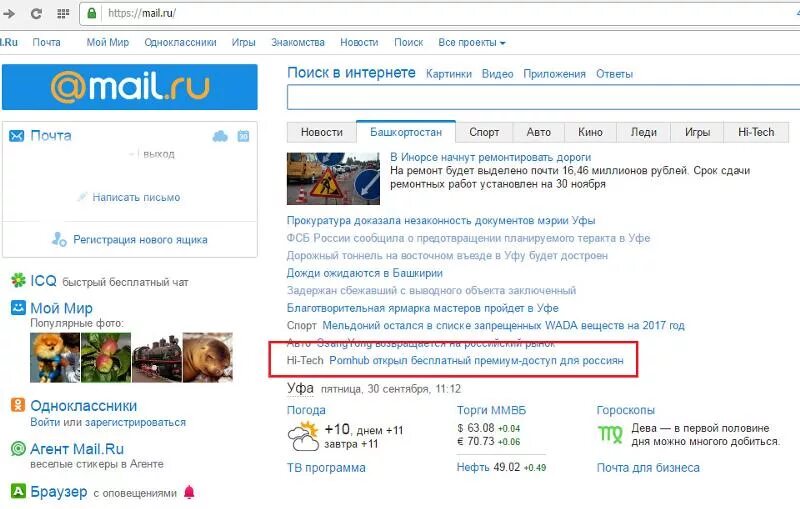This screenshot has height=509, width=800.
Task: Switch to the Спорт news tab
Action: [x=484, y=132]
